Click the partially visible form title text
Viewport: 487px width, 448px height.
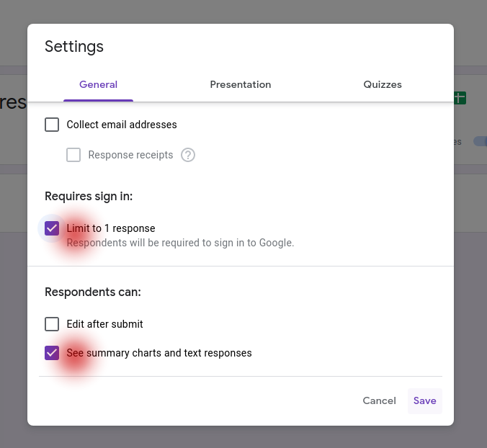[x=13, y=102]
